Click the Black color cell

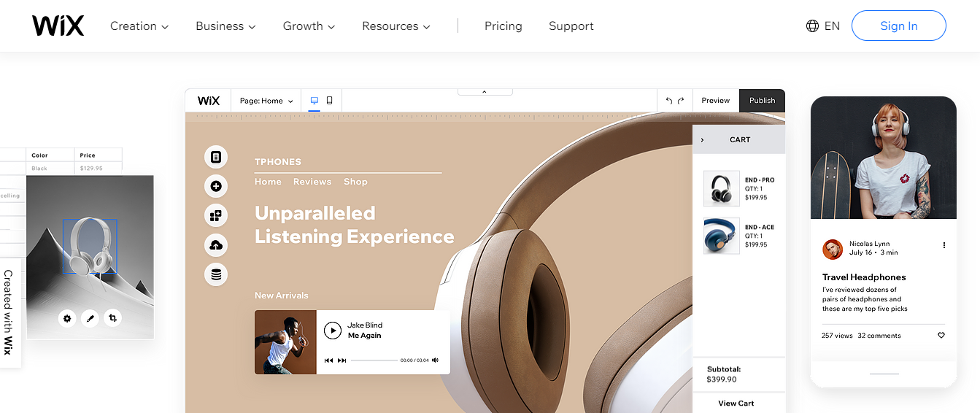(x=39, y=169)
